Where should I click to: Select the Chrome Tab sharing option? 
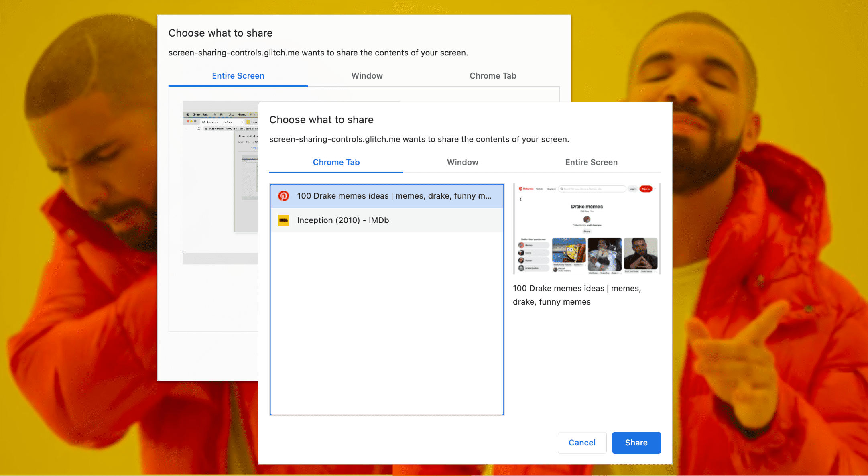coord(336,163)
